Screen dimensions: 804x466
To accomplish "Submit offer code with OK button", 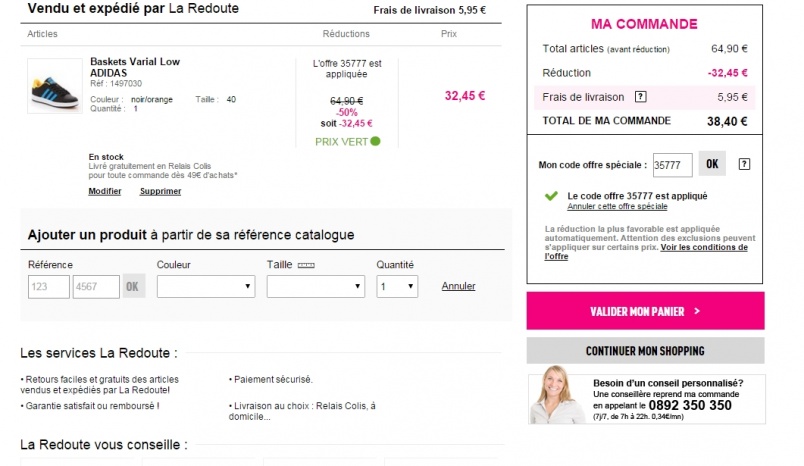I will click(711, 164).
